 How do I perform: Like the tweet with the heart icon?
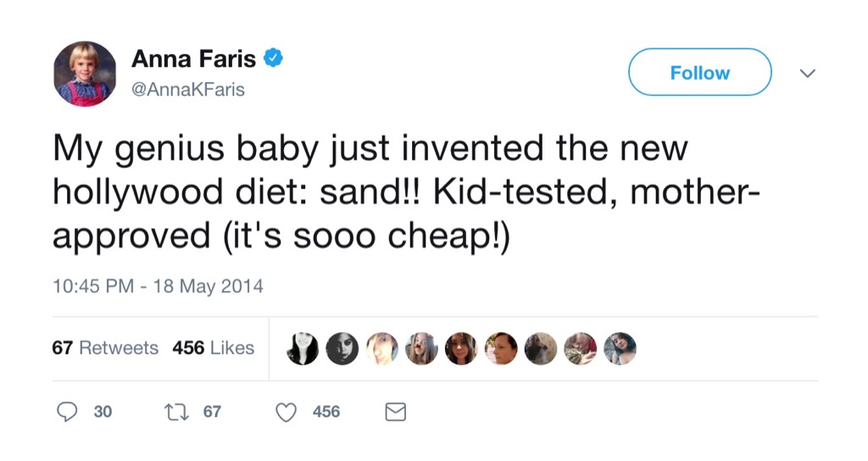click(x=287, y=412)
